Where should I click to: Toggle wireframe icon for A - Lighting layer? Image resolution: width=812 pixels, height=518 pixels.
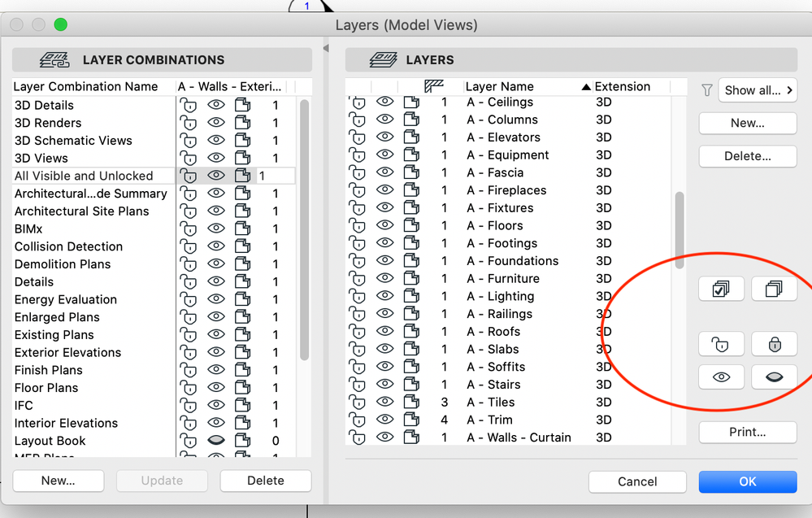[411, 296]
